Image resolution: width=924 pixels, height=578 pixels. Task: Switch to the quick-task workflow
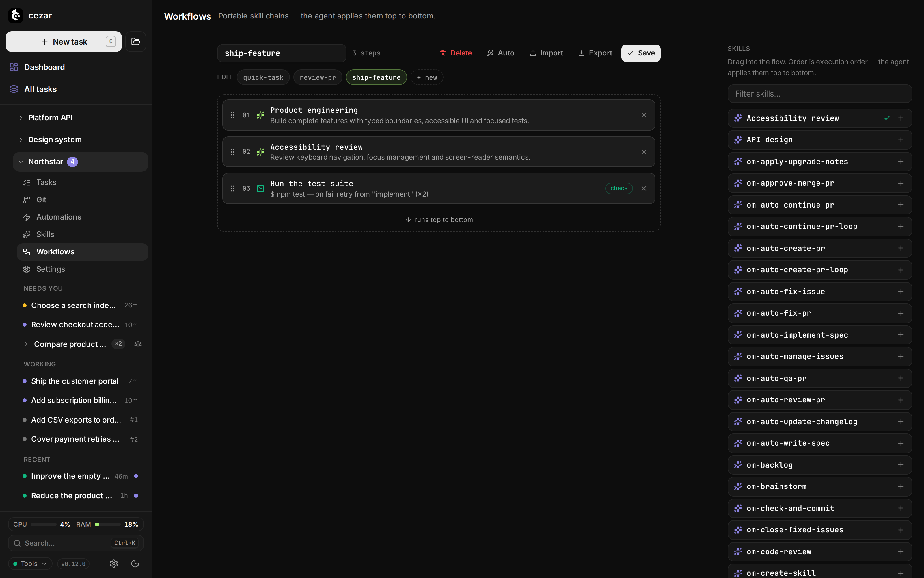(263, 77)
